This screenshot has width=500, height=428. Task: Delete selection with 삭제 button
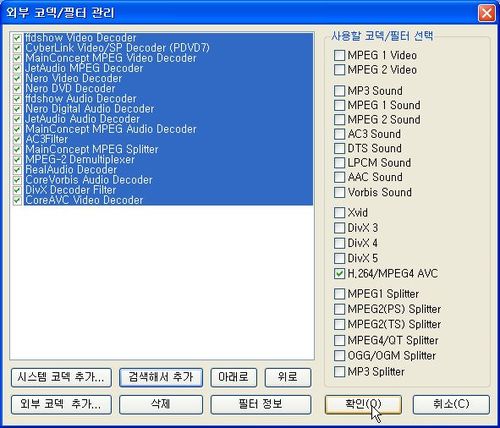(x=161, y=404)
